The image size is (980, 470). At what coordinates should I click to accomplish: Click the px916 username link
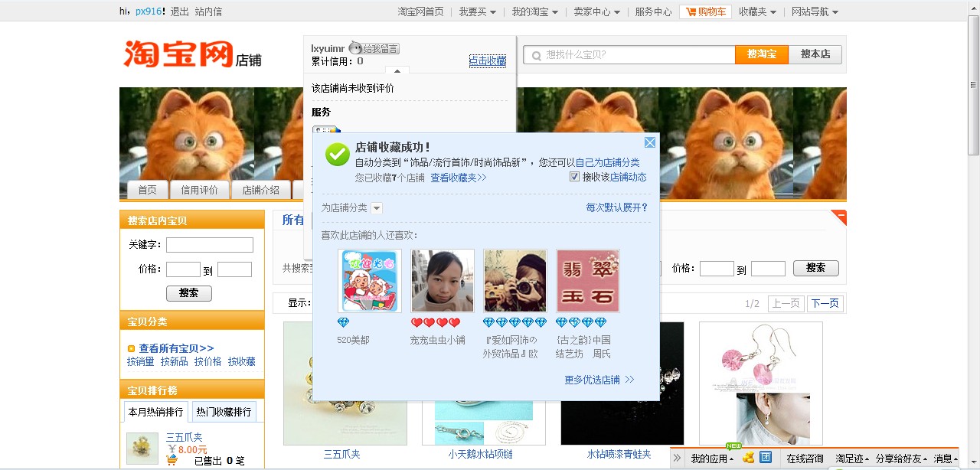[149, 11]
